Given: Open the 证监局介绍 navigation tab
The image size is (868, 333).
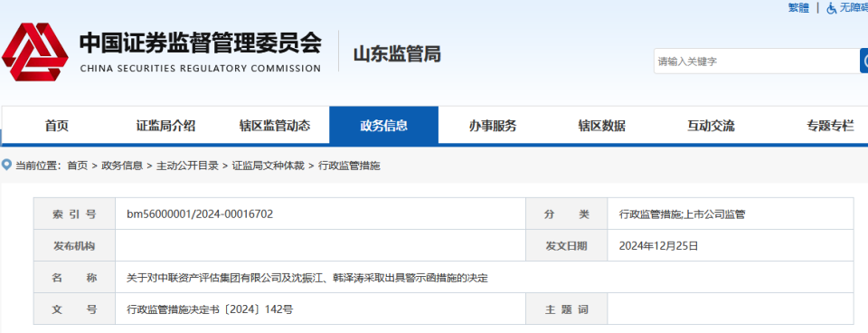Looking at the screenshot, I should click(x=165, y=126).
